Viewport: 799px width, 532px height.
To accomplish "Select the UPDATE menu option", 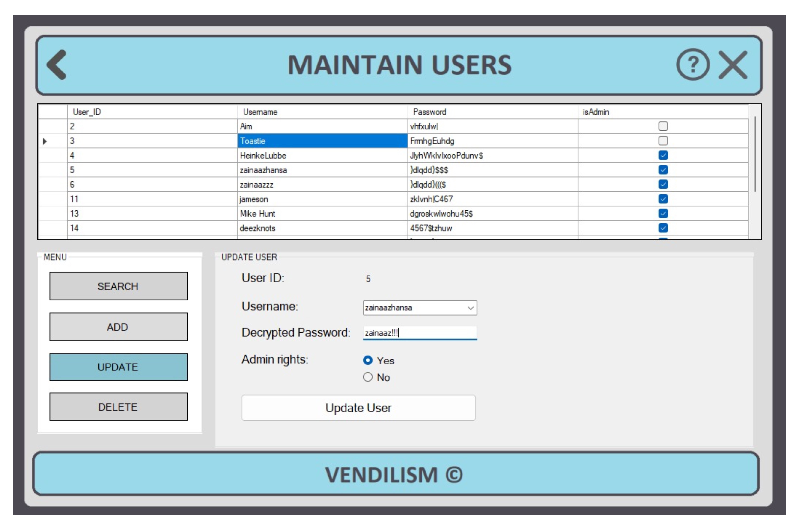I will [x=118, y=367].
